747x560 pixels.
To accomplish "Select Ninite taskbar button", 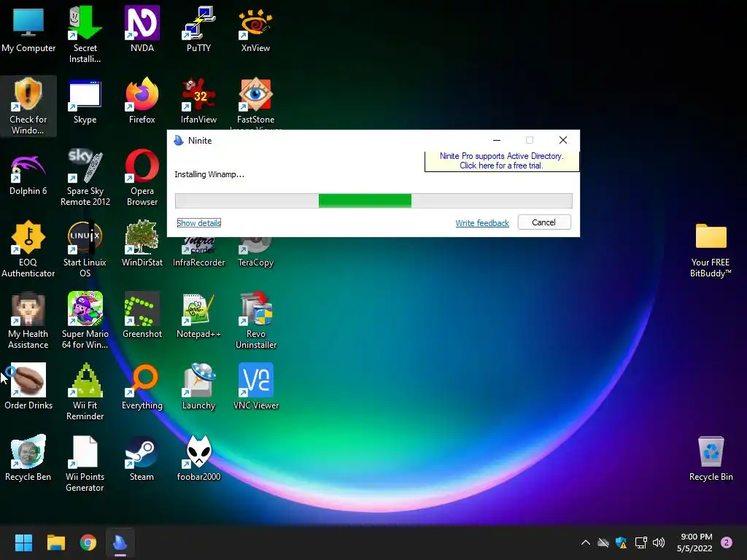I will pyautogui.click(x=120, y=542).
